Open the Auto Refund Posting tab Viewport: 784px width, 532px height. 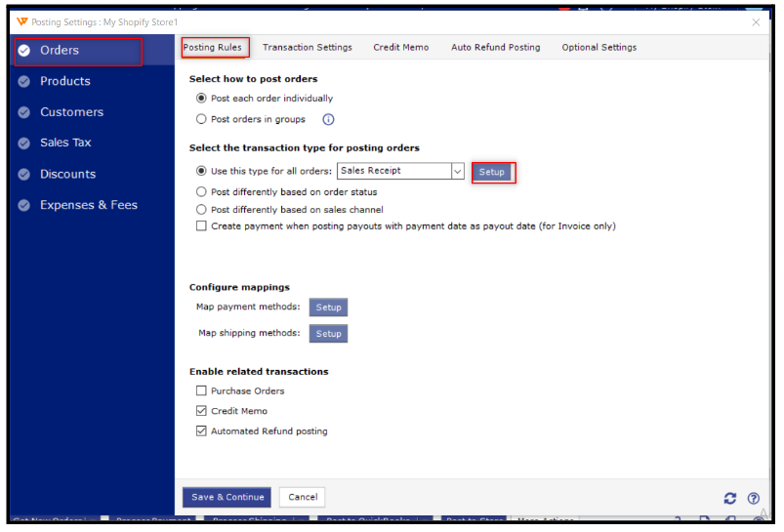pyautogui.click(x=496, y=48)
